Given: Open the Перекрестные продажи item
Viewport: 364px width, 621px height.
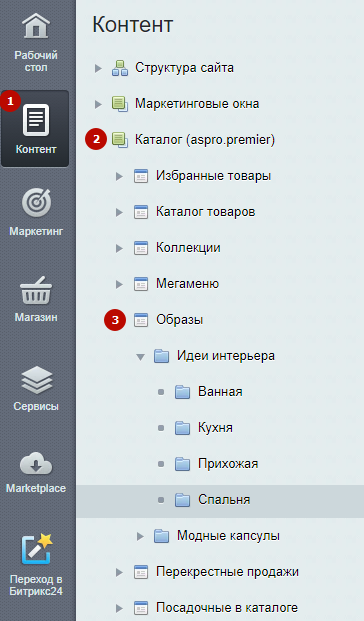Looking at the screenshot, I should (x=227, y=572).
